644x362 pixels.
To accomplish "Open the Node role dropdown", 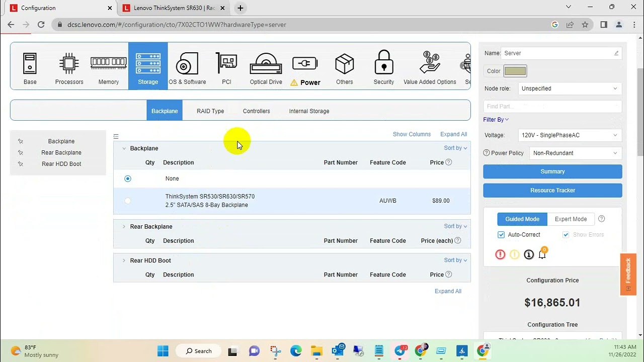I will (x=570, y=88).
